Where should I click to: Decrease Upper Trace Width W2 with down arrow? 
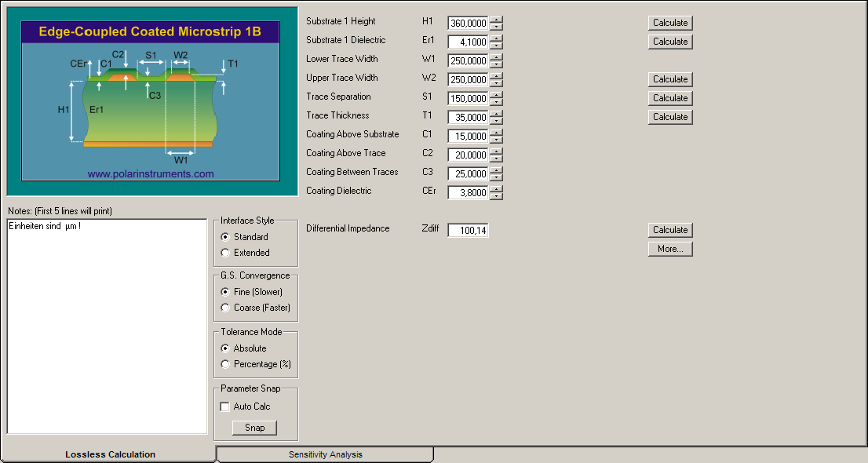[497, 83]
